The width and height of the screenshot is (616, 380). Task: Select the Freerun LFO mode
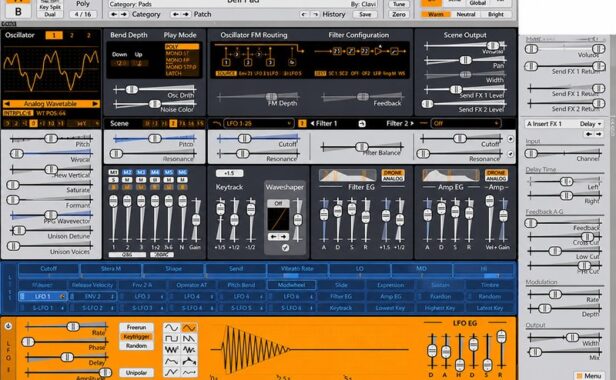pyautogui.click(x=136, y=327)
